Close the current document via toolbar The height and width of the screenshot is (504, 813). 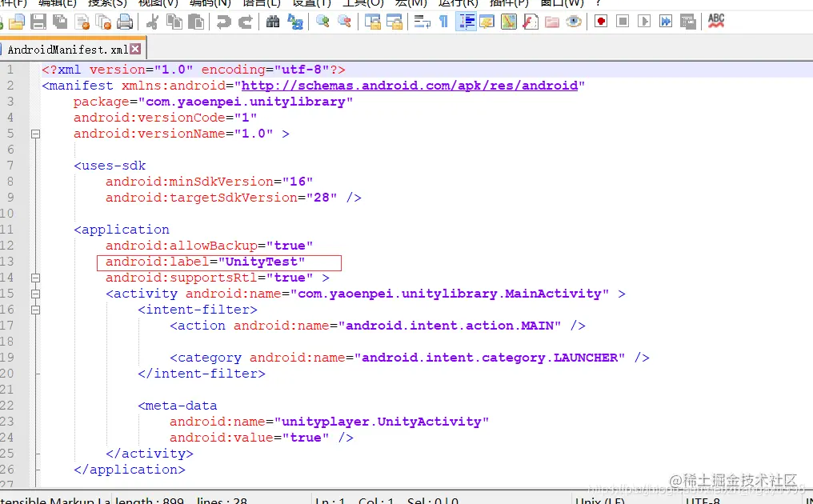tap(82, 22)
